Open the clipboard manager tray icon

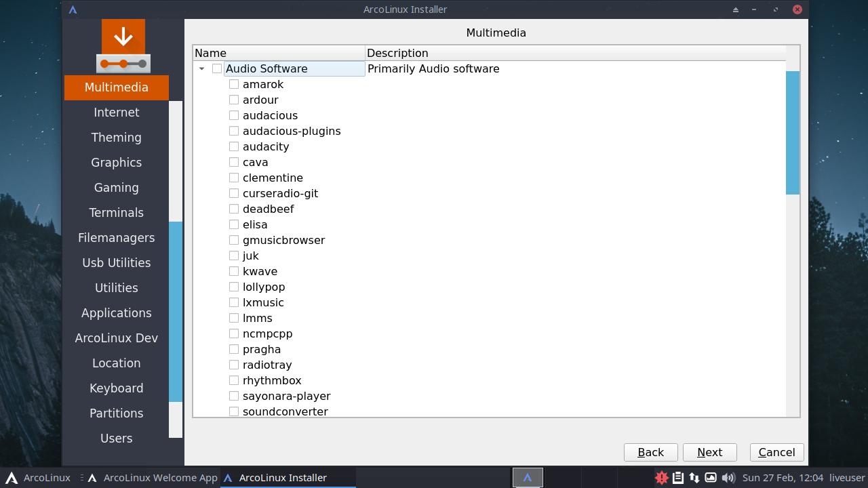coord(677,478)
